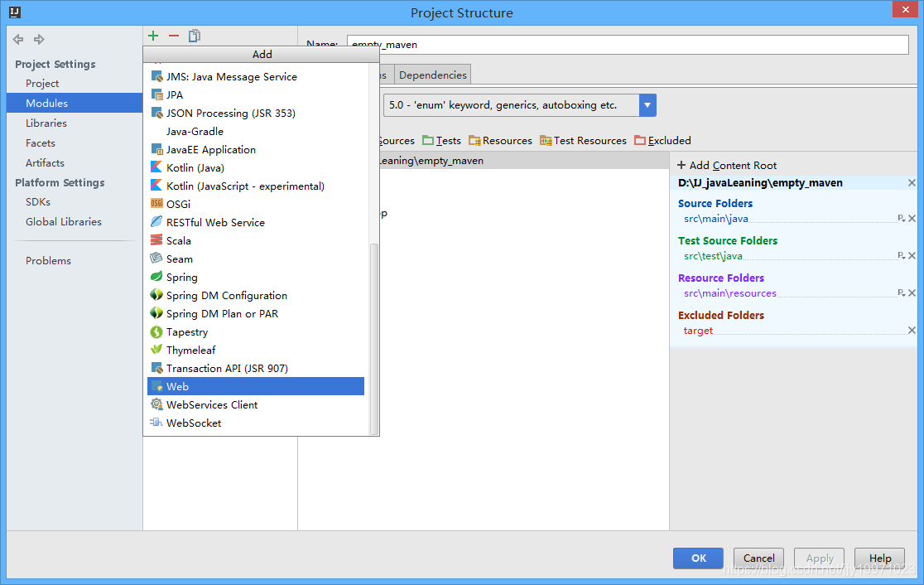Click the Apply button
This screenshot has width=924, height=585.
(819, 558)
